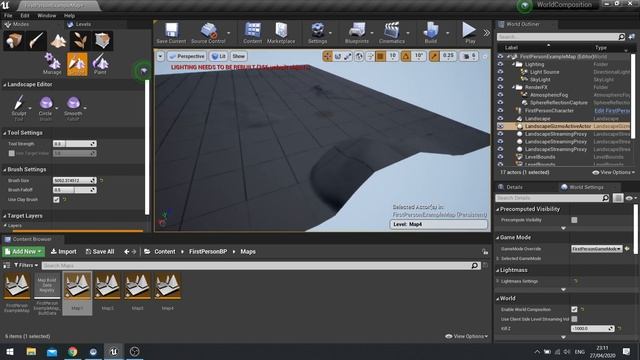Click the Build button

pos(431,33)
